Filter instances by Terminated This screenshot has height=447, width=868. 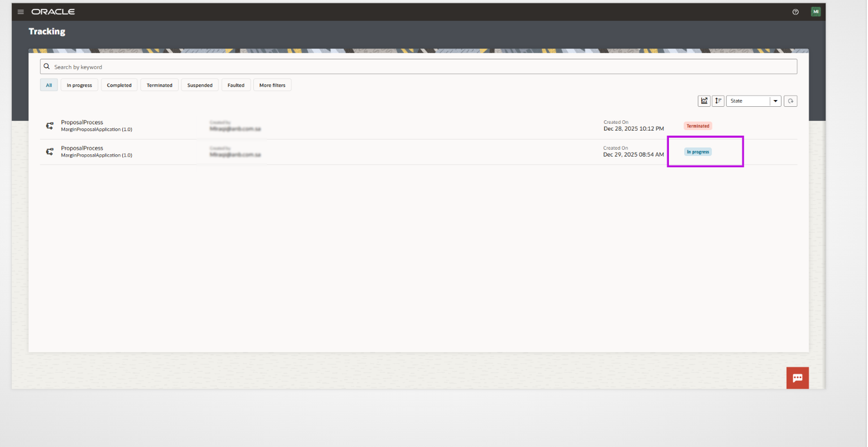click(x=159, y=85)
